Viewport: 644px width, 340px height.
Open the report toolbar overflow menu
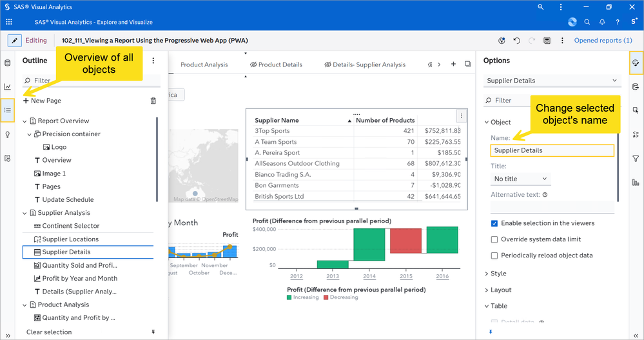pos(562,40)
